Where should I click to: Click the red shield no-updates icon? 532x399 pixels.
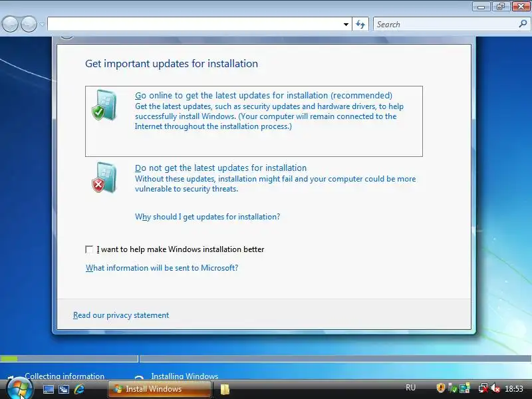tap(104, 178)
